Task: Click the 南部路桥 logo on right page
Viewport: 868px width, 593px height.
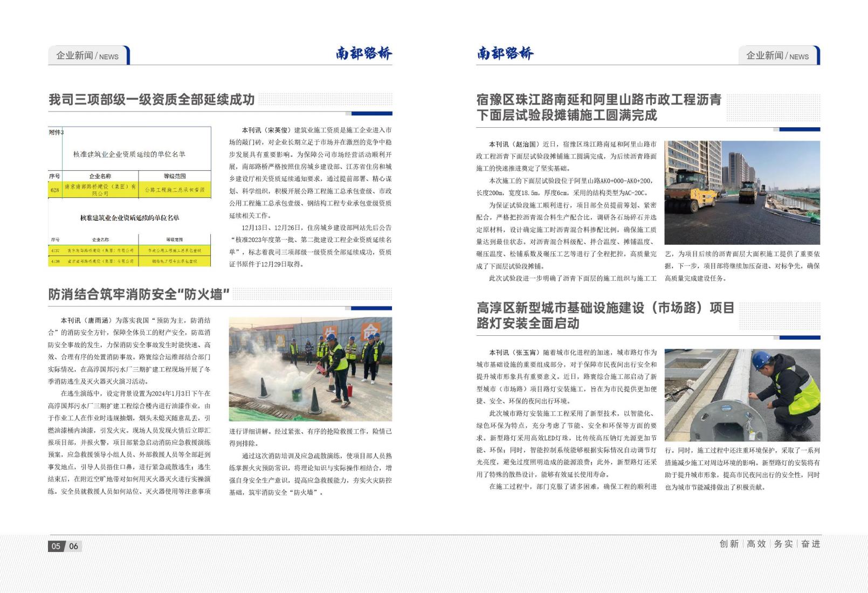Action: 505,53
